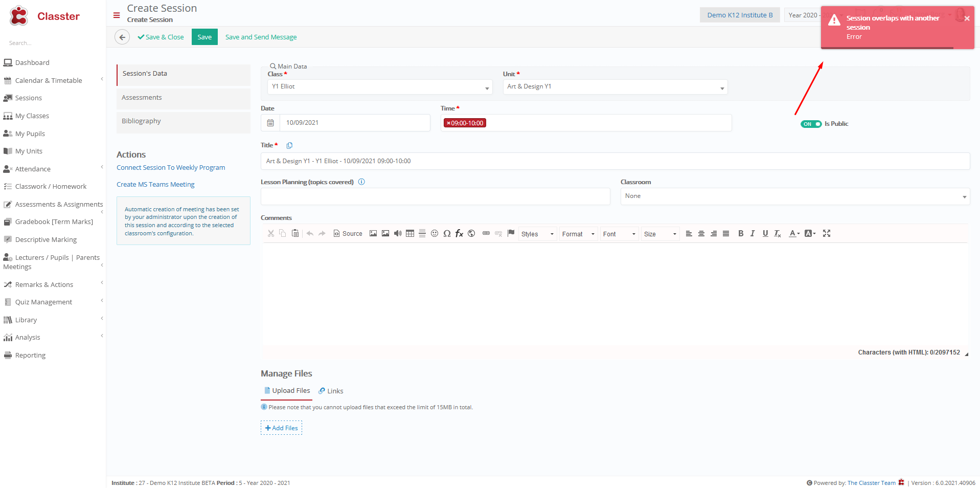980x488 pixels.
Task: Click the Paste icon in comments editor
Action: [x=295, y=233]
